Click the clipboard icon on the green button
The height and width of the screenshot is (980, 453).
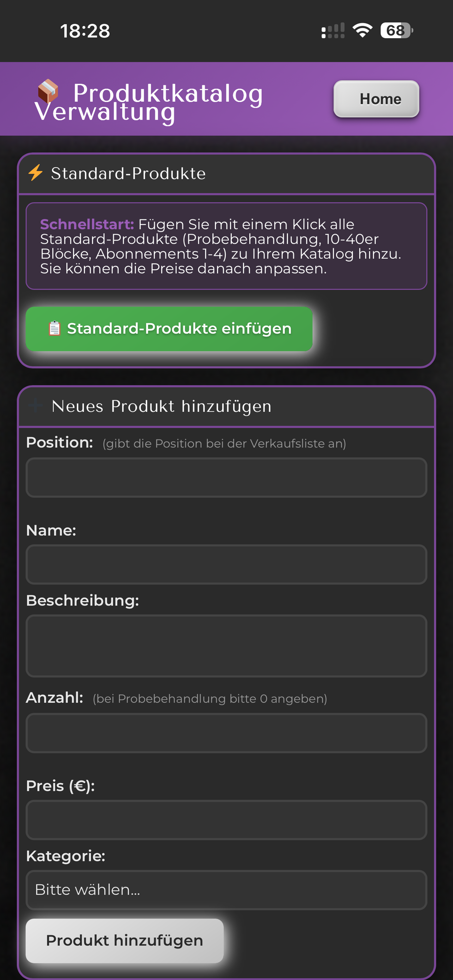[x=55, y=328]
